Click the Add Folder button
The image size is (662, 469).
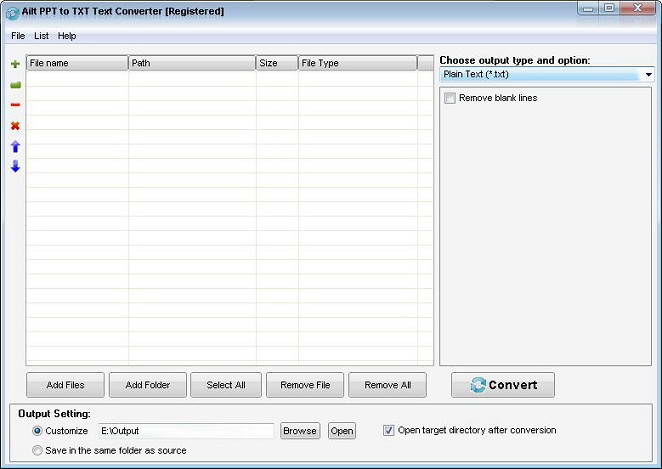click(x=148, y=385)
